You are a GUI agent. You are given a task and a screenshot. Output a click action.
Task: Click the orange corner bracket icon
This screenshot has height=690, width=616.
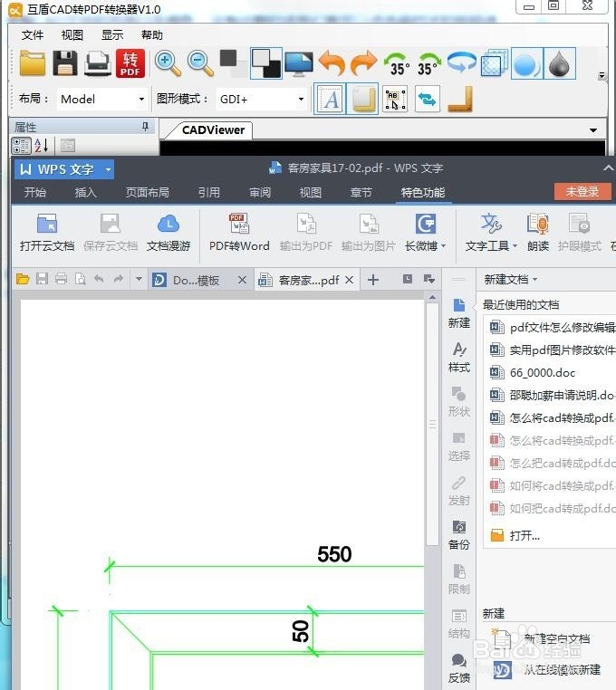point(460,99)
